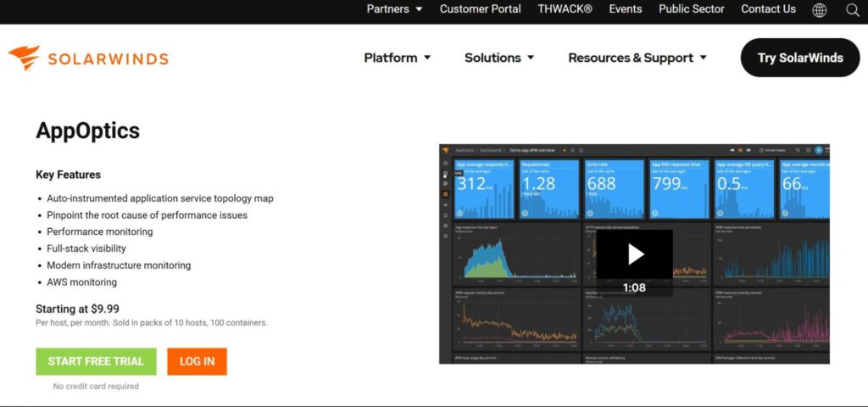Expand the Resources & Support menu

click(637, 58)
